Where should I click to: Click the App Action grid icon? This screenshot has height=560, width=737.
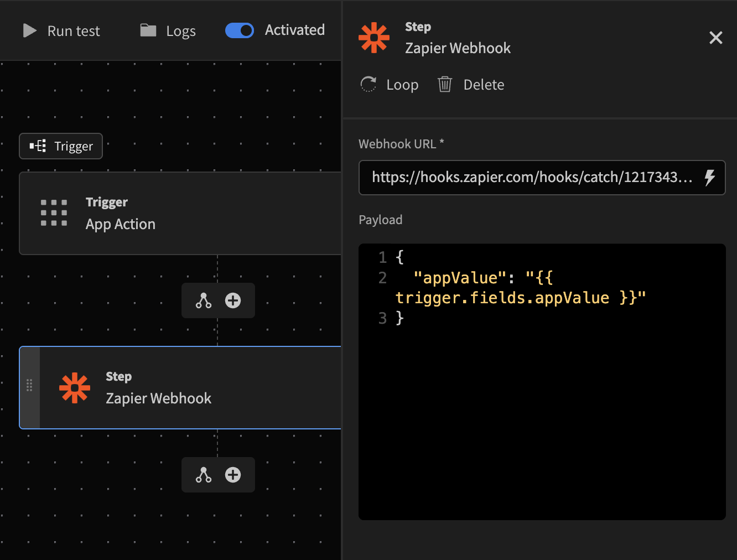[x=54, y=213]
